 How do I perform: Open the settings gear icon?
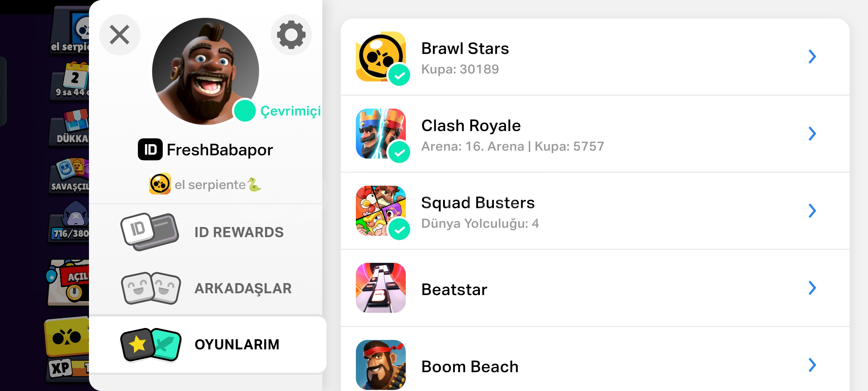[291, 35]
